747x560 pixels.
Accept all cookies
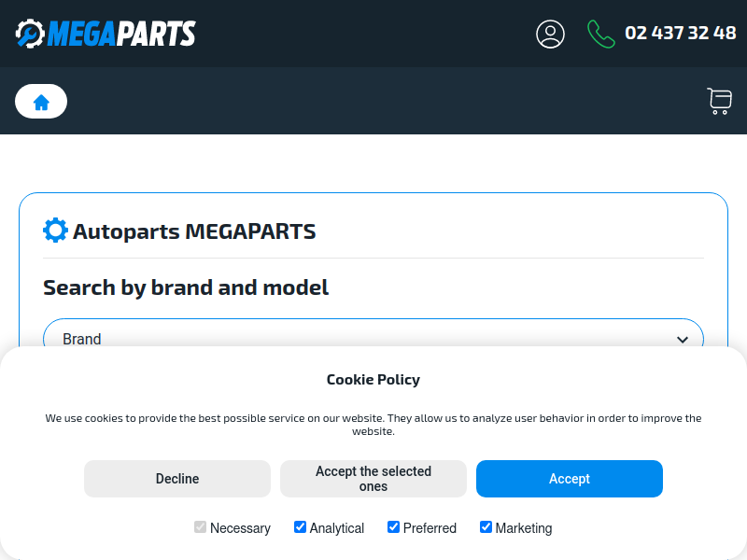tap(570, 479)
